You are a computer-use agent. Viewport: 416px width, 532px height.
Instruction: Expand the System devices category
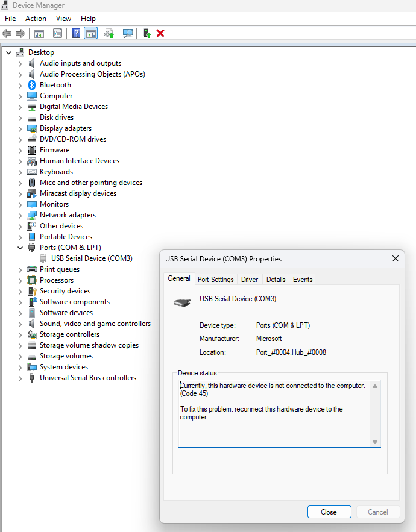(x=20, y=368)
